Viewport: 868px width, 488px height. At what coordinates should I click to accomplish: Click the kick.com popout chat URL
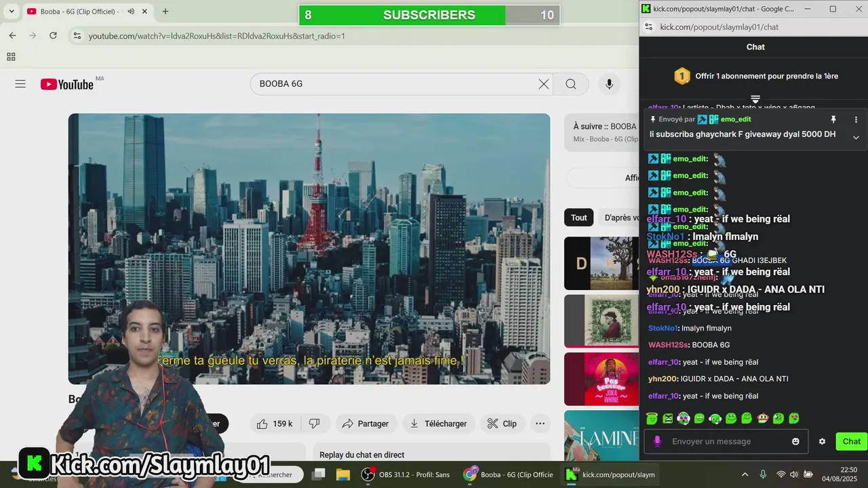(x=719, y=27)
